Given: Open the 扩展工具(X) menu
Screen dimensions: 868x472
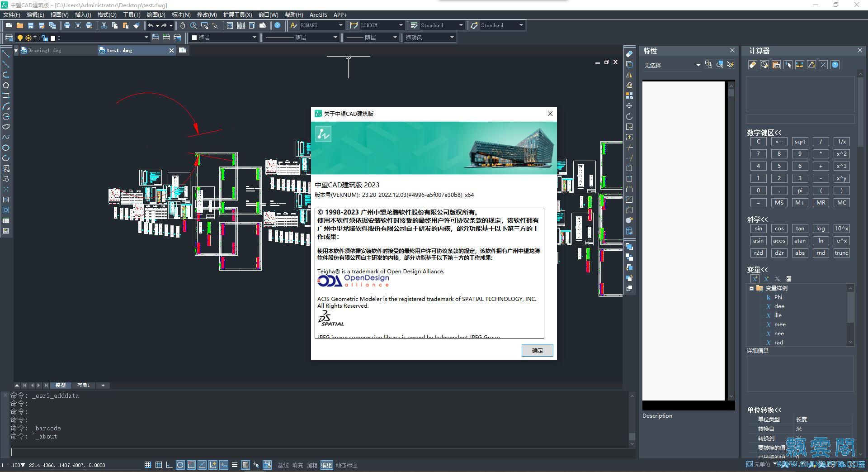Looking at the screenshot, I should click(237, 15).
